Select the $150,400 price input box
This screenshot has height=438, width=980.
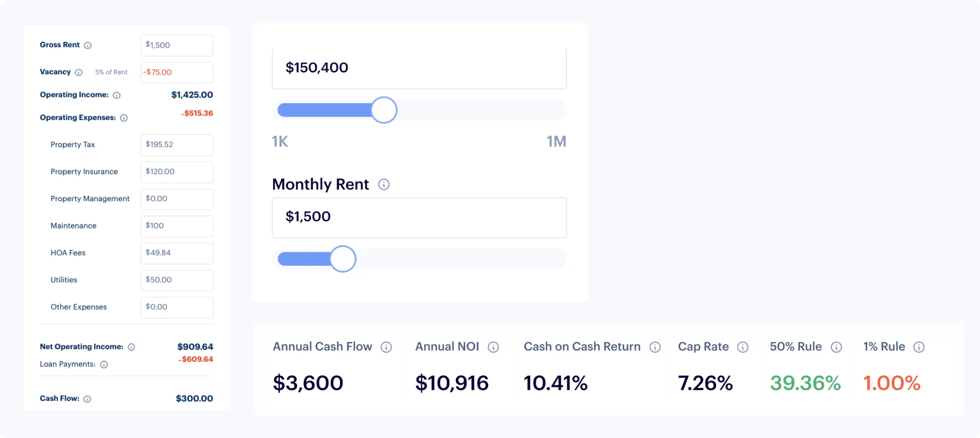click(x=419, y=68)
